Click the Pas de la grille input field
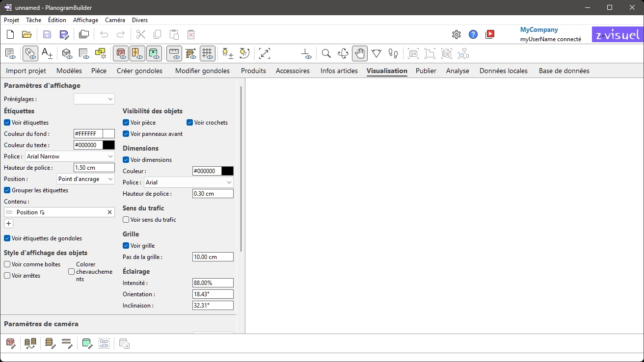Image resolution: width=644 pixels, height=362 pixels. point(213,257)
